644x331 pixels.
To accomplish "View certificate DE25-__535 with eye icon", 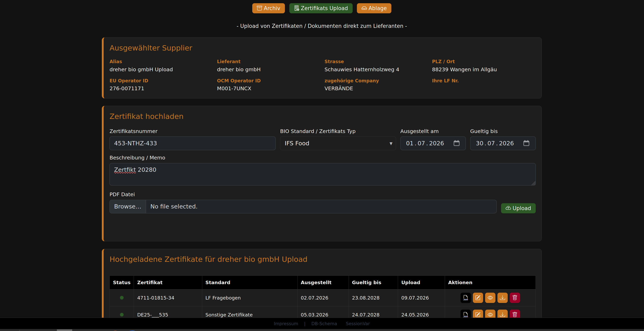I will pos(490,314).
